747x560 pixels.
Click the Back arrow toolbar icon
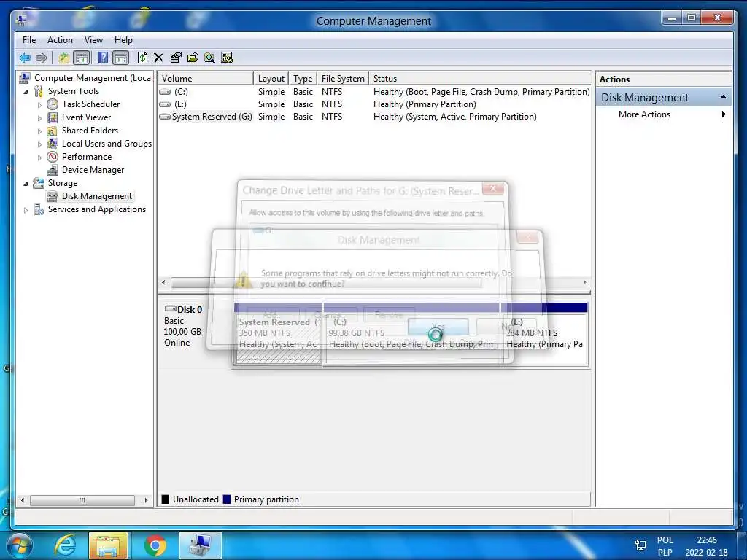pos(25,58)
